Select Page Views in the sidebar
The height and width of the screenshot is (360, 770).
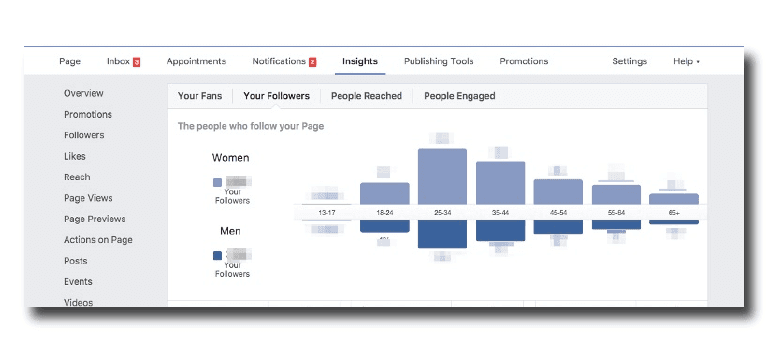pos(88,198)
